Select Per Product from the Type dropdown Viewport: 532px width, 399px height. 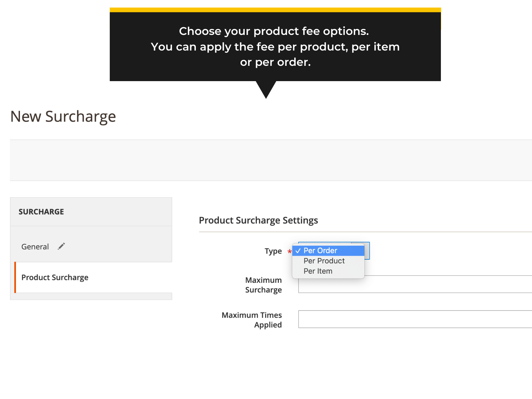(324, 261)
